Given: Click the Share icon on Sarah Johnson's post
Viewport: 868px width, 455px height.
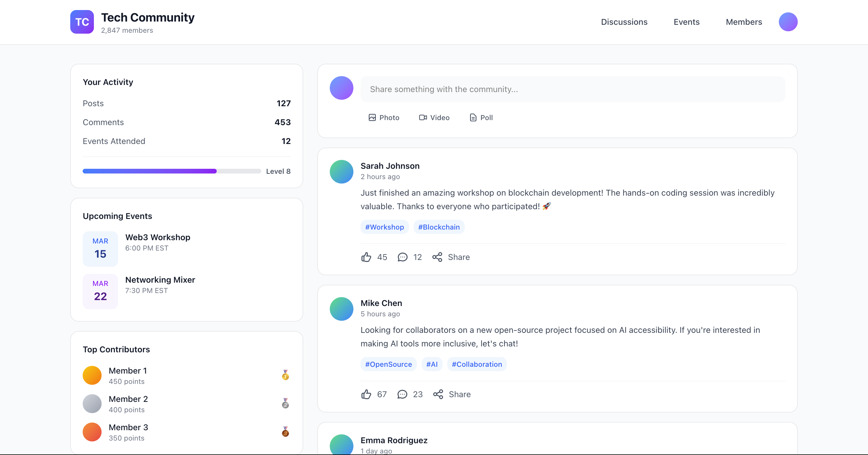Looking at the screenshot, I should click(437, 257).
